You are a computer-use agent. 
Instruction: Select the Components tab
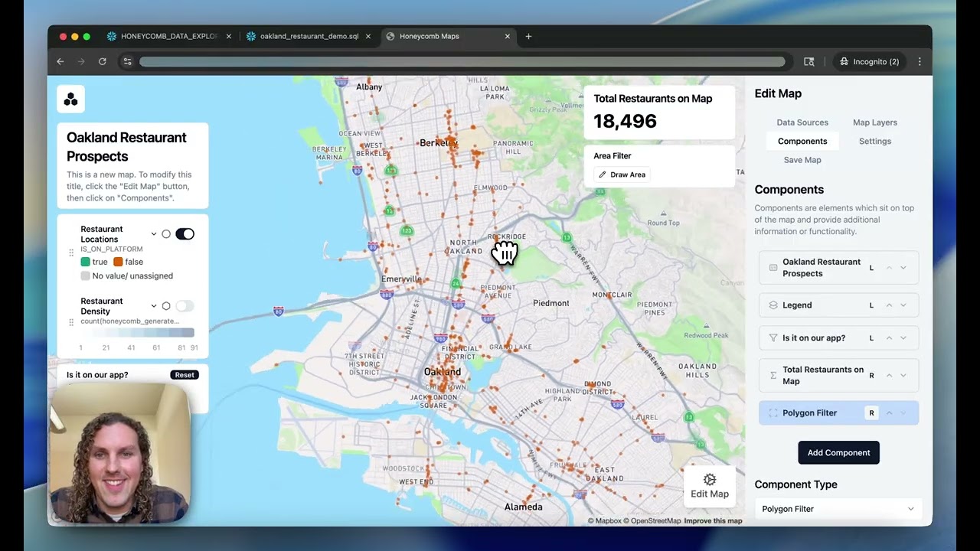[x=802, y=141]
